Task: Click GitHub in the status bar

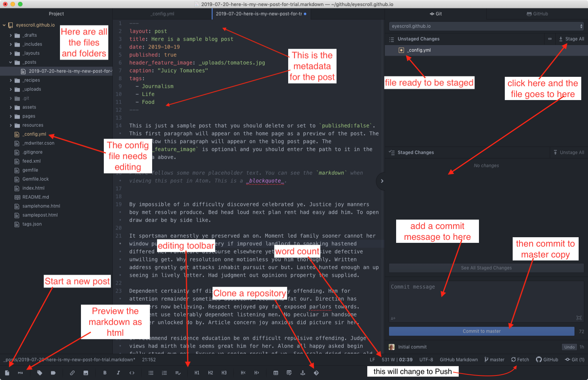Action: [x=547, y=360]
